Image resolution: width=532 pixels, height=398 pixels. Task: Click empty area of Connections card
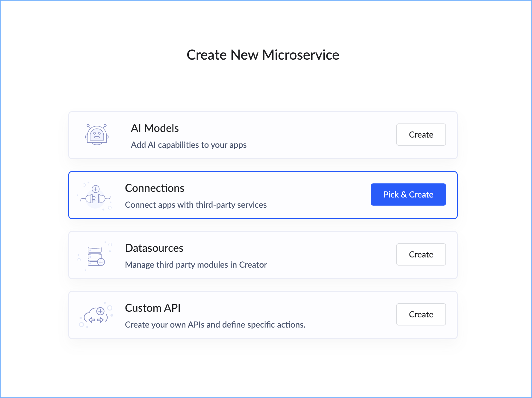[318, 195]
